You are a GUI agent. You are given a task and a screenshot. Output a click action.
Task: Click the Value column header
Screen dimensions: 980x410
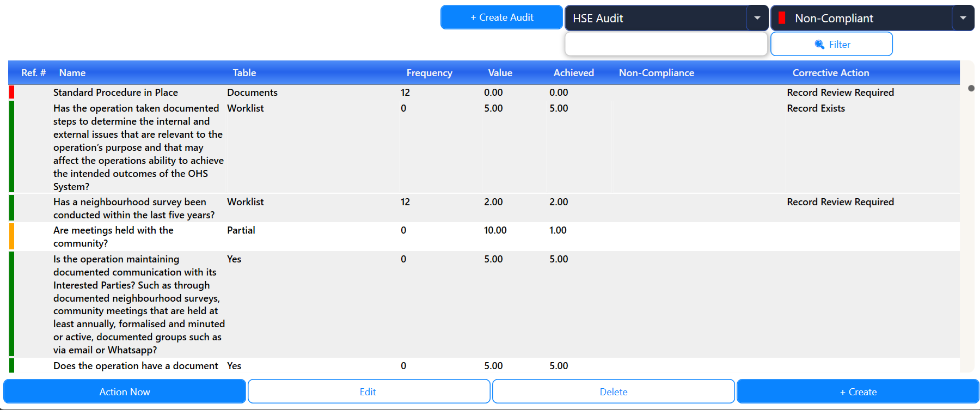pyautogui.click(x=500, y=73)
